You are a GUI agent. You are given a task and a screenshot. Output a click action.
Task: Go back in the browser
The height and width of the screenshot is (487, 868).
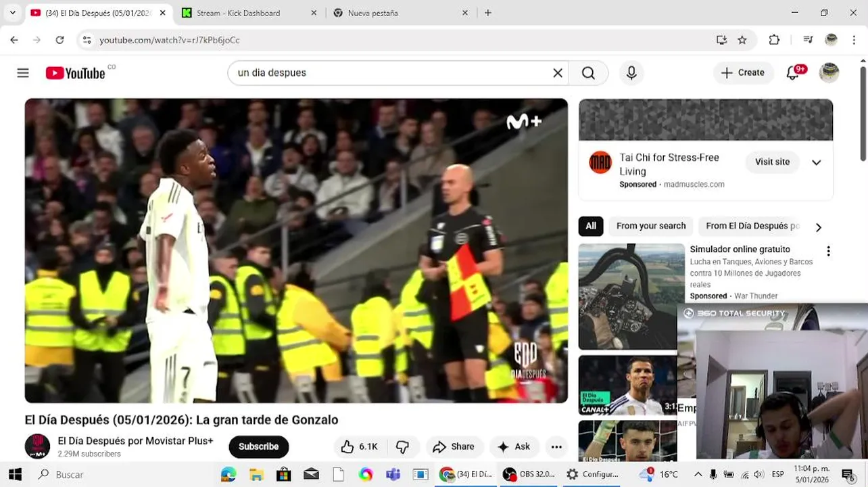(14, 40)
